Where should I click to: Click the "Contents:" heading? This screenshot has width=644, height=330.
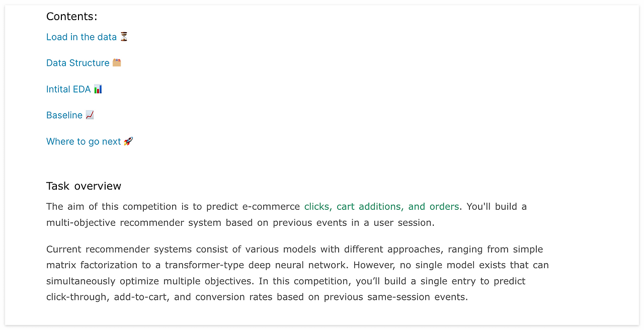(x=72, y=17)
